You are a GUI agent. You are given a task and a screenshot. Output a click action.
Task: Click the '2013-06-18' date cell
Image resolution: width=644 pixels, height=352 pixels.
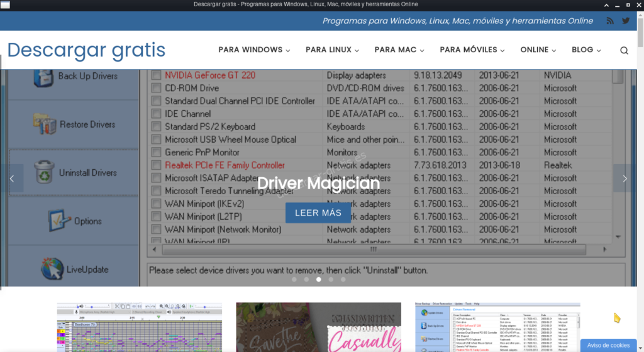pyautogui.click(x=499, y=165)
